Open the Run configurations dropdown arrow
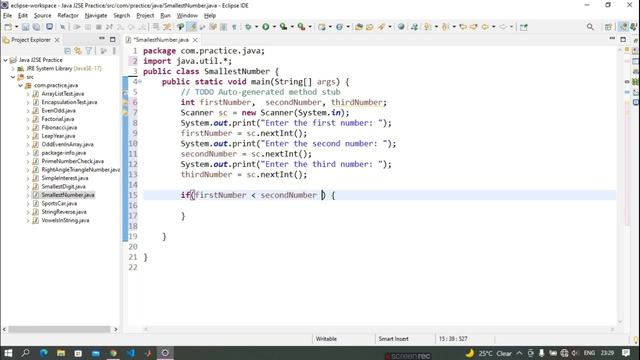The image size is (640, 360). tap(274, 27)
